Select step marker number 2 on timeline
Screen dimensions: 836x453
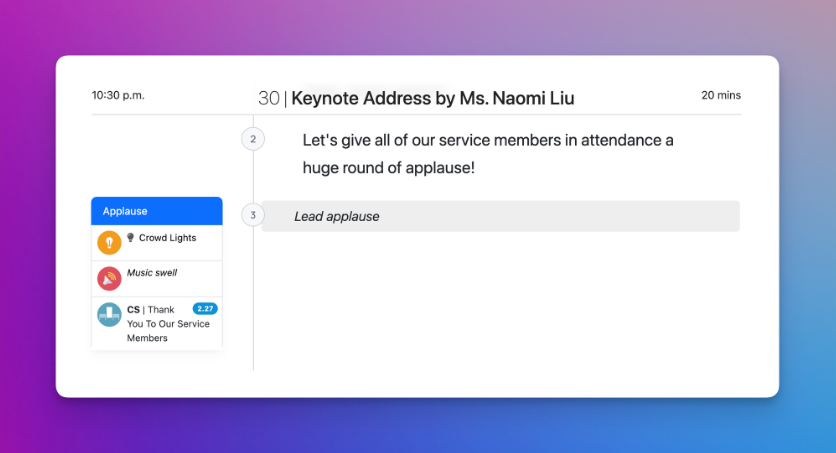click(253, 139)
